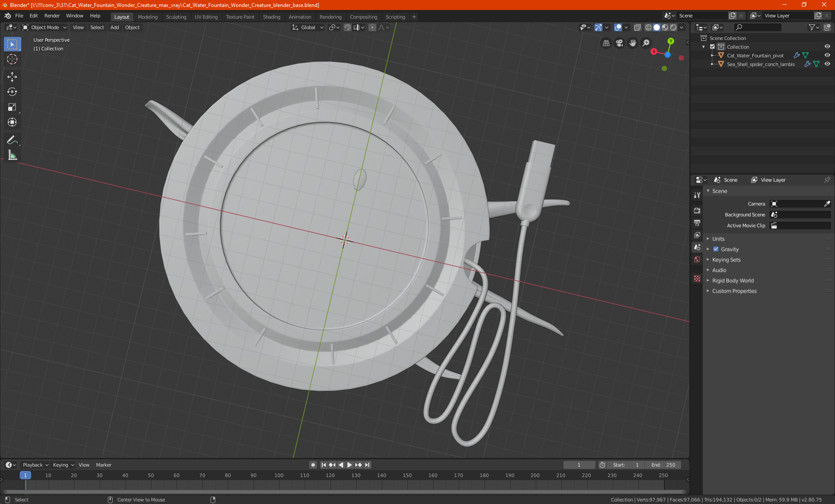This screenshot has height=504, width=835.
Task: Expand Rigid Body World section
Action: click(733, 281)
